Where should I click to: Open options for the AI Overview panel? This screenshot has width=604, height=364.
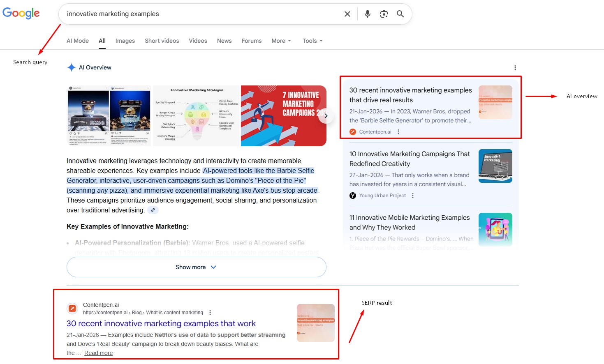point(515,67)
